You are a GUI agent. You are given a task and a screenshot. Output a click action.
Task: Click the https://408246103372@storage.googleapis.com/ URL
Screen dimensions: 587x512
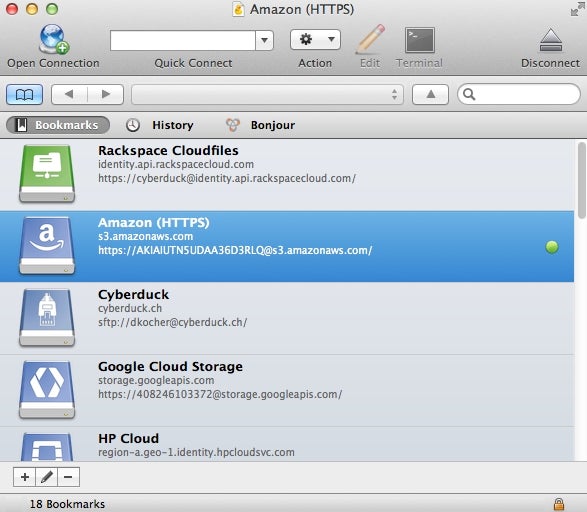[220, 394]
